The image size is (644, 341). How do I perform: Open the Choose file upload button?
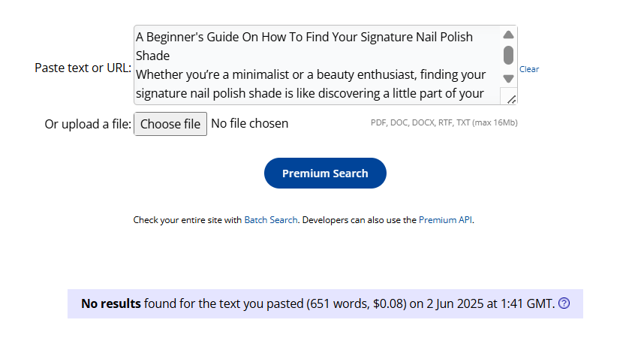click(x=170, y=124)
